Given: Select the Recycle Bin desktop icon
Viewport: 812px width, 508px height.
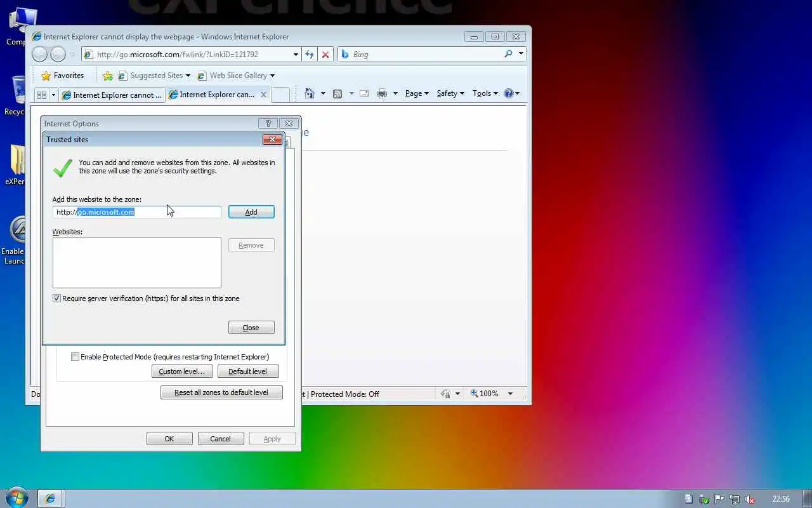Looking at the screenshot, I should [x=14, y=95].
